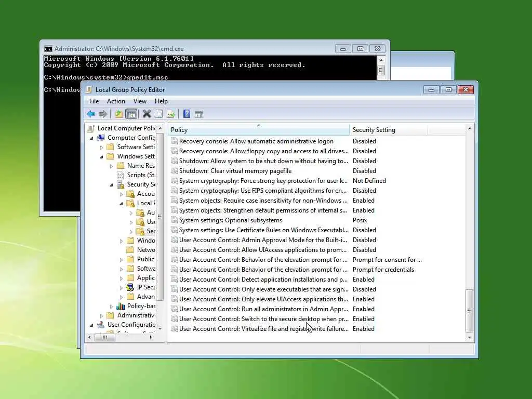Select UAC: Only elevate executables that are signed
The height and width of the screenshot is (399, 532).
click(x=263, y=289)
